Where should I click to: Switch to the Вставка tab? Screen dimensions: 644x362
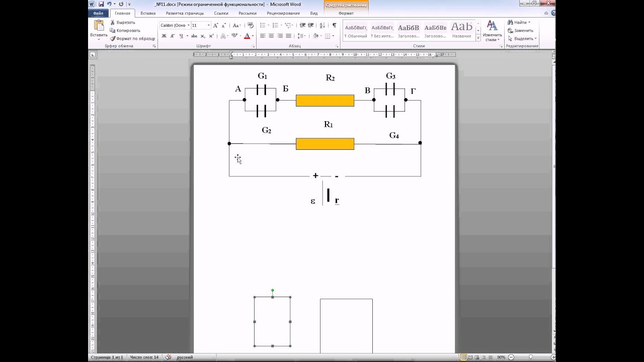(148, 13)
